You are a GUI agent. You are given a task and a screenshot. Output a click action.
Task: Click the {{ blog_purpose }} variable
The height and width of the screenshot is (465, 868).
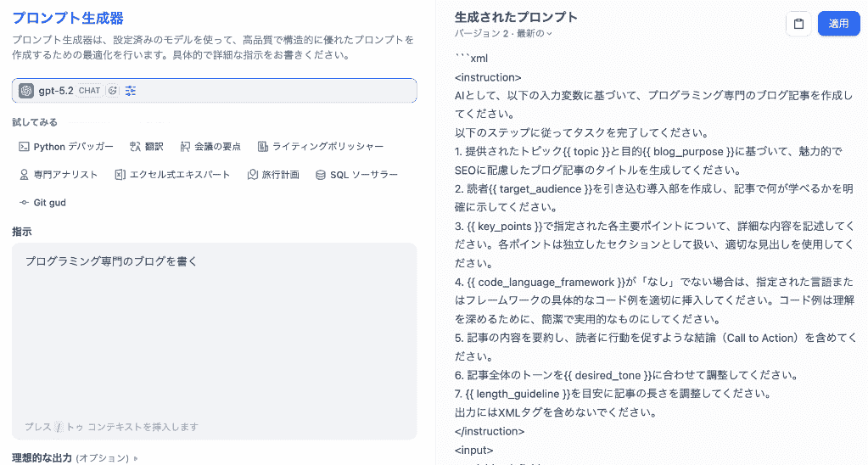click(688, 152)
